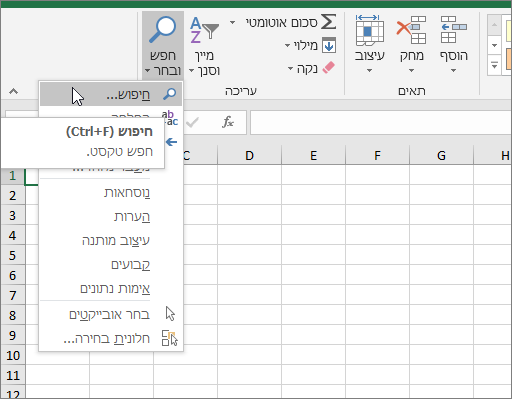
Task: Select row 3 header
Action: click(13, 215)
